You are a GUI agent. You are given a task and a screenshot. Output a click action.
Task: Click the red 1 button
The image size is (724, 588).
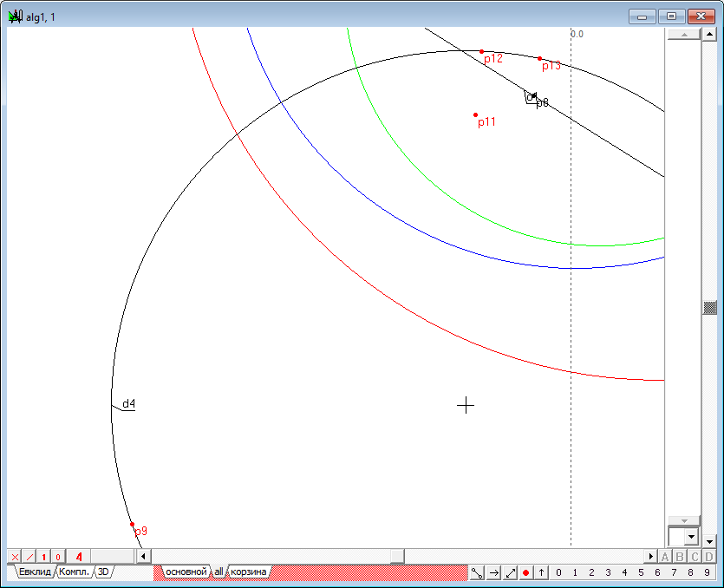coord(43,557)
